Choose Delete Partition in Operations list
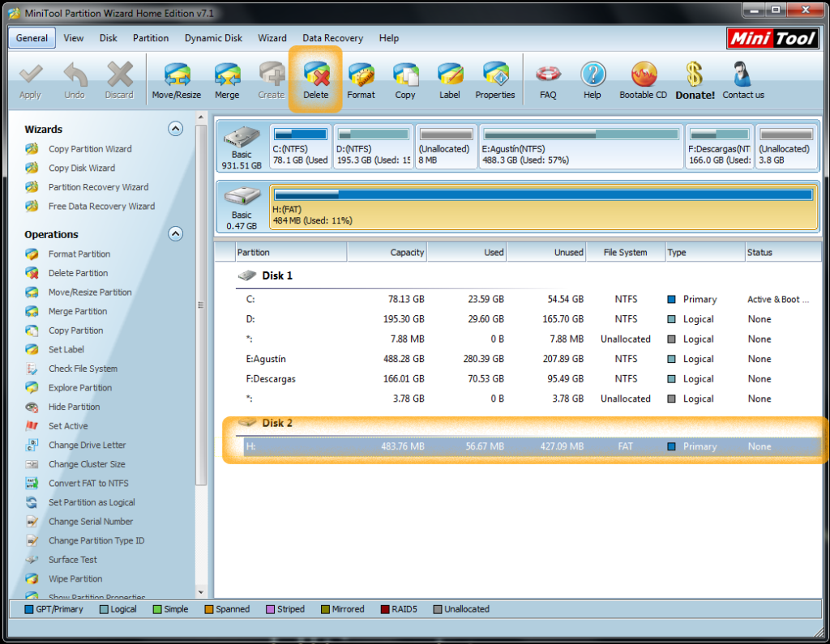 tap(78, 273)
